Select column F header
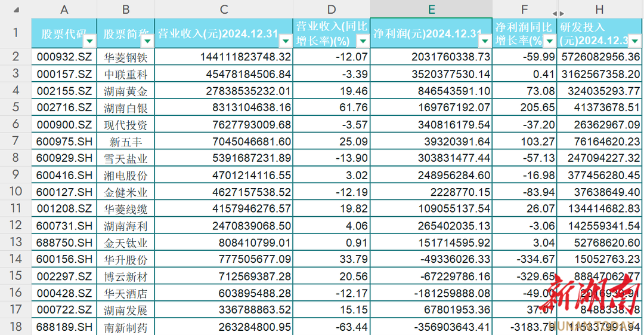Image resolution: width=644 pixels, height=335 pixels. (525, 9)
